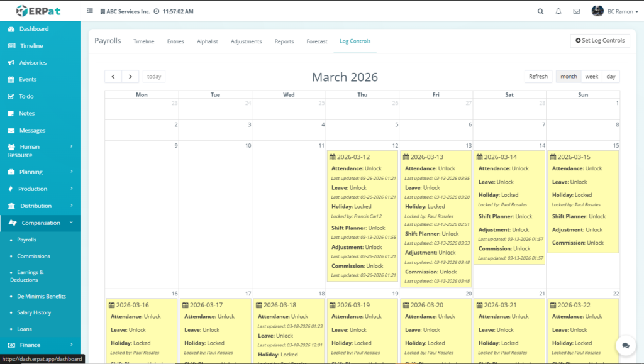Expand the Distribution submenu arrow

[72, 205]
